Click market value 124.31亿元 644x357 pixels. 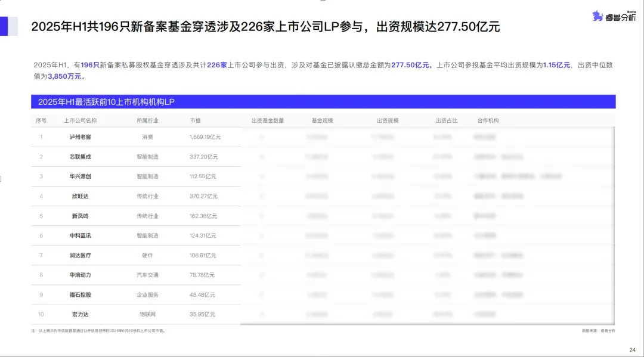[x=203, y=235]
